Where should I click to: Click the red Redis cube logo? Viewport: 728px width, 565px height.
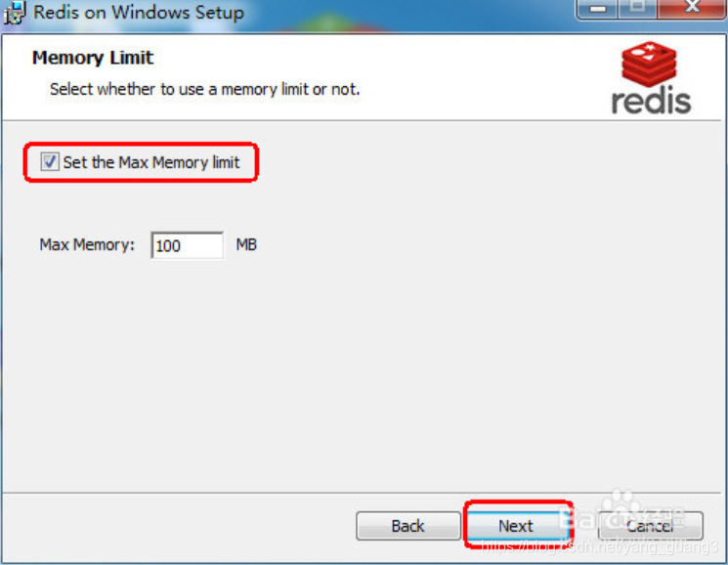649,64
